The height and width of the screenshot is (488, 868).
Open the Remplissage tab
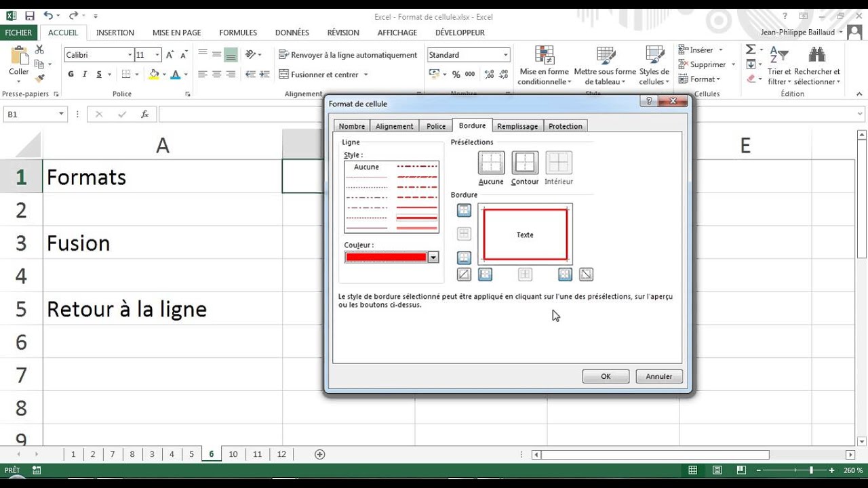(x=517, y=126)
